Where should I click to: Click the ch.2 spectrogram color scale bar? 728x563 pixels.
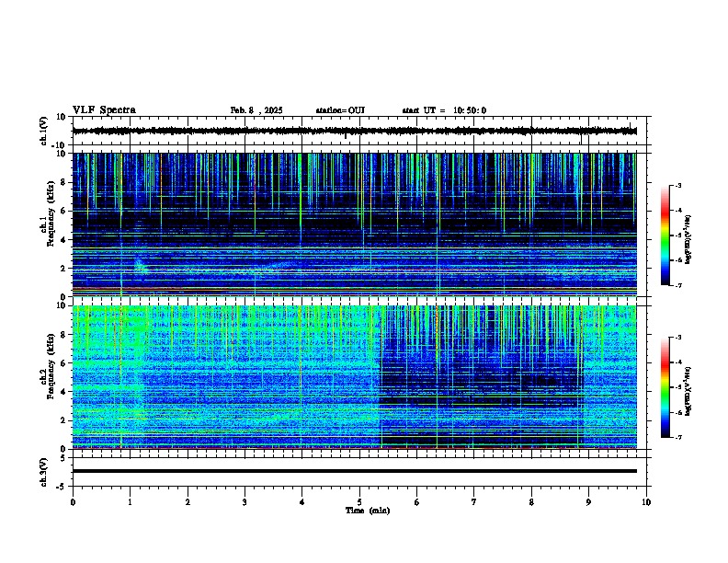pyautogui.click(x=665, y=387)
